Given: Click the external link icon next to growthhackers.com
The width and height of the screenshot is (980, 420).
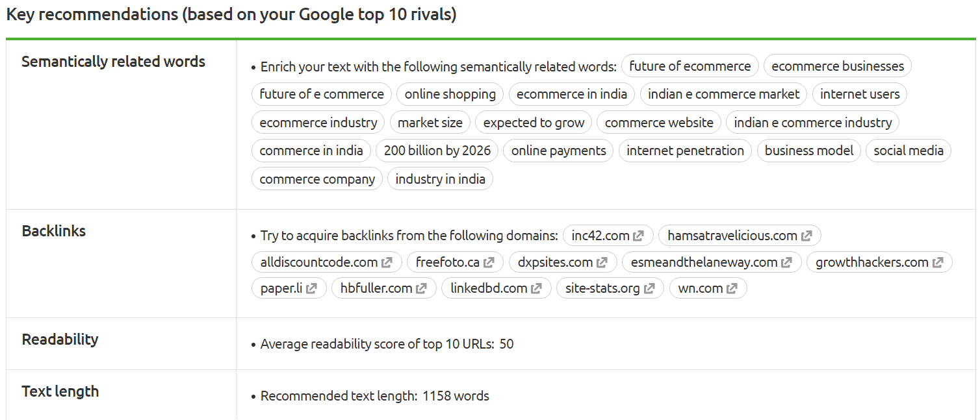Looking at the screenshot, I should tap(938, 262).
